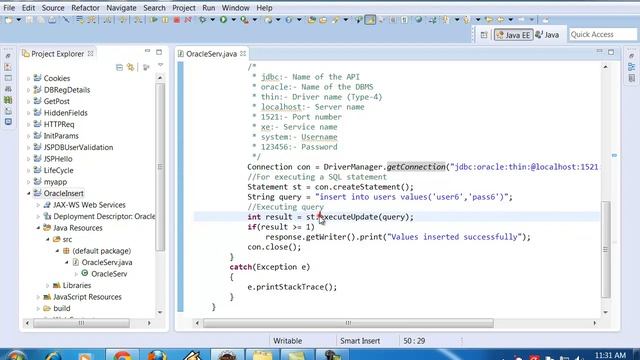Viewport: 640px width, 360px height.
Task: Select the Project Explorer view tab
Action: 57,54
